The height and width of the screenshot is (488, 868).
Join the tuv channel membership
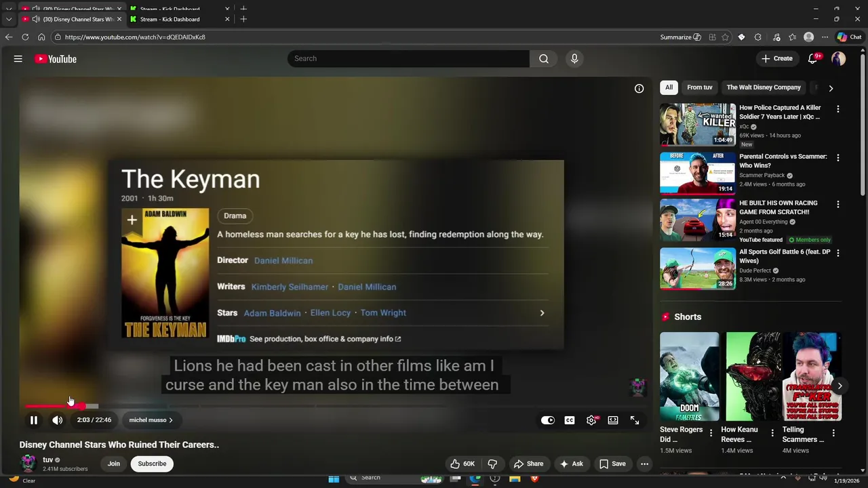coord(113,464)
